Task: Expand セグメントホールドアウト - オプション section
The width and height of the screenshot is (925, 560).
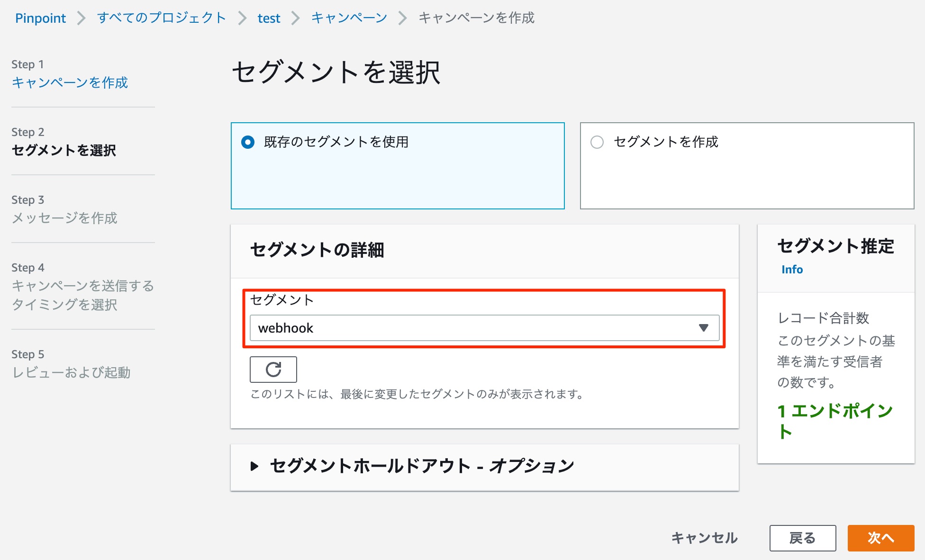Action: pyautogui.click(x=421, y=466)
